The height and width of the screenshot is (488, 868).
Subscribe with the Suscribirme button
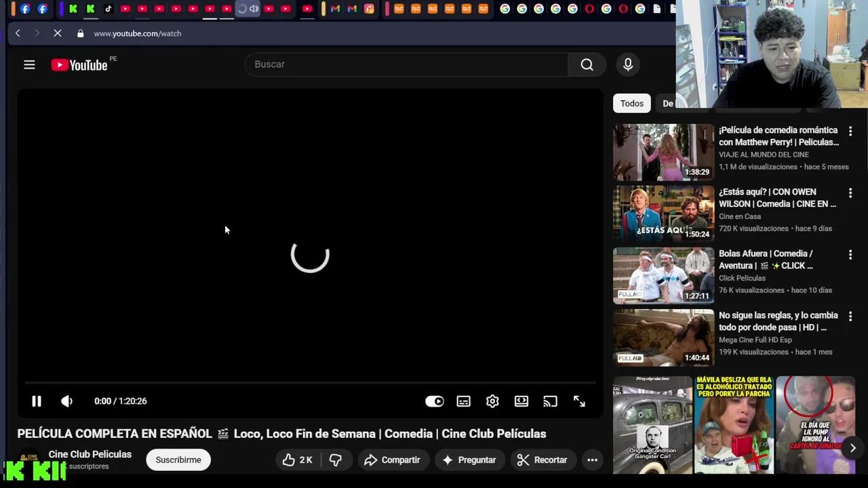tap(178, 460)
